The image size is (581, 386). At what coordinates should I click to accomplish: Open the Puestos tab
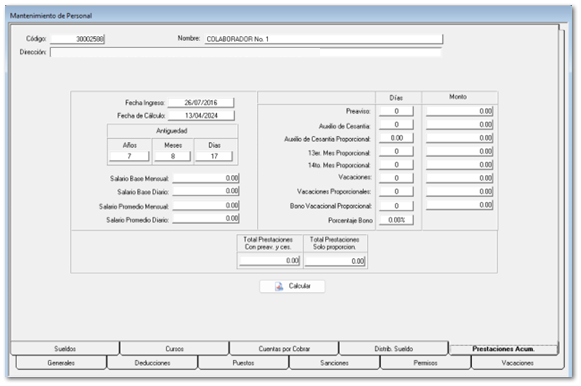click(243, 363)
